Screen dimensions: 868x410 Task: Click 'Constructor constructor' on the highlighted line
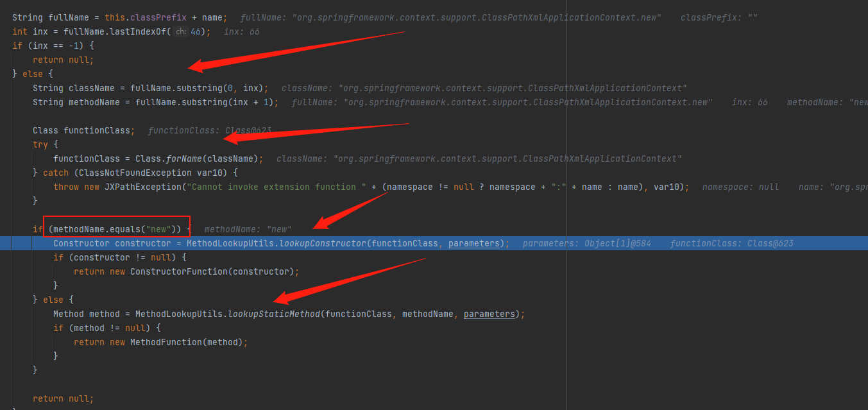[x=112, y=243]
